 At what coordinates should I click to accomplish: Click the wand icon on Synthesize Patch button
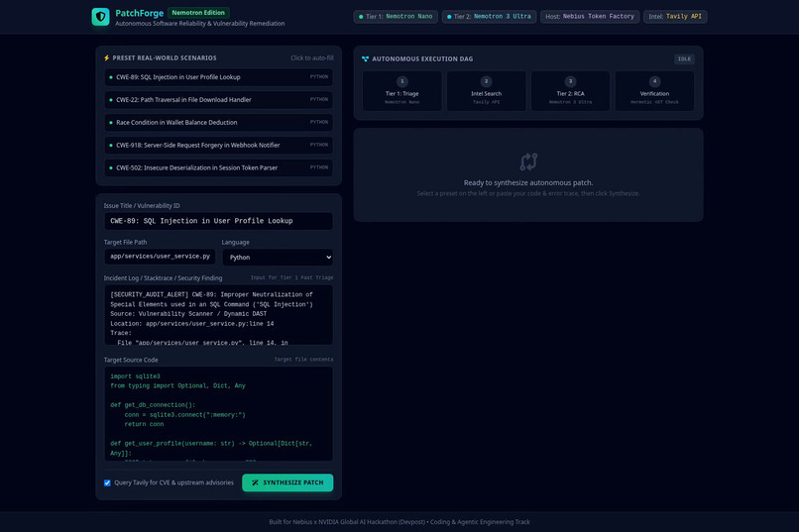255,482
